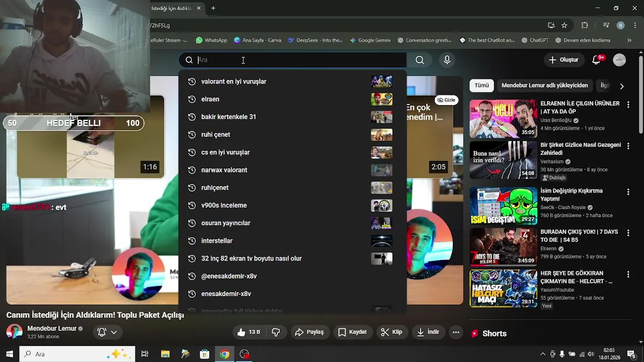Open notification preference dropdown next to channel

107,332
